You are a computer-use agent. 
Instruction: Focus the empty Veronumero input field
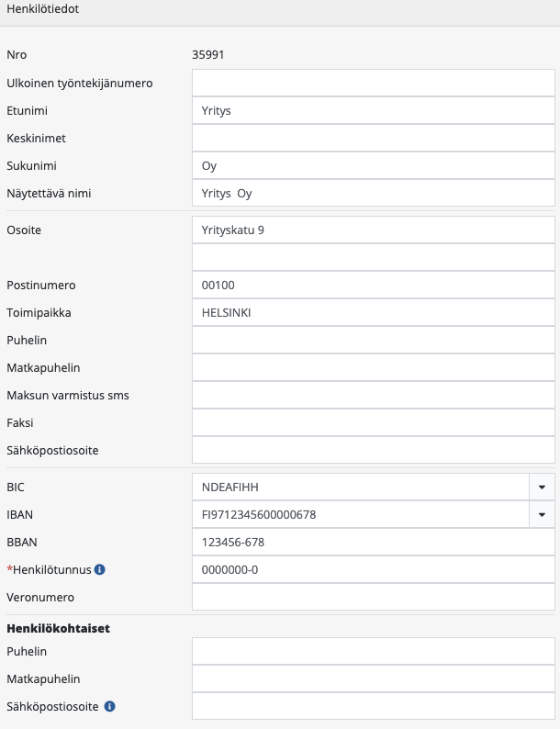374,597
